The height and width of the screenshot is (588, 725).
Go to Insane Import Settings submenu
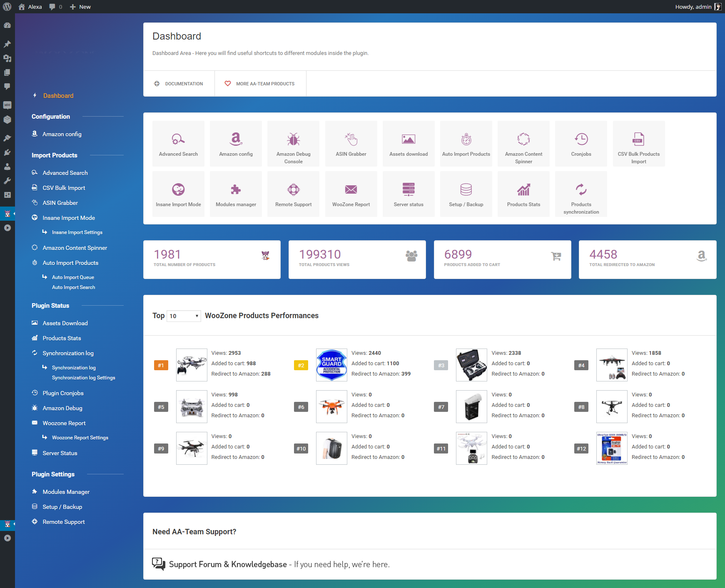77,232
